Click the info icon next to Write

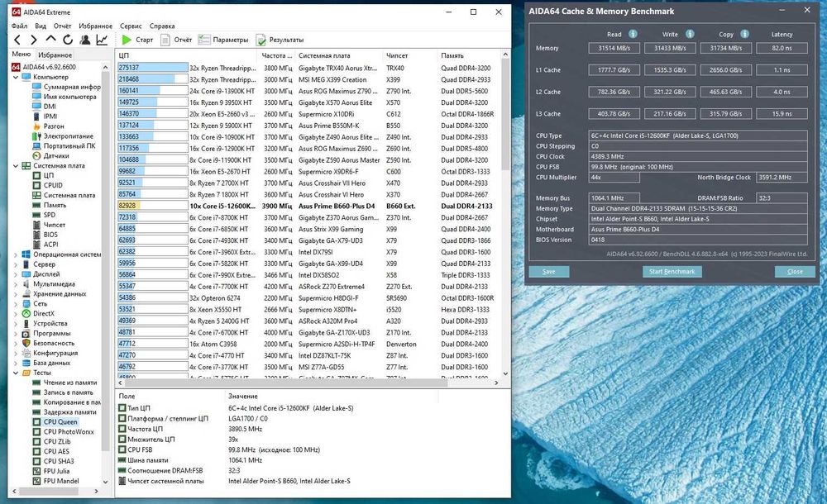click(690, 34)
